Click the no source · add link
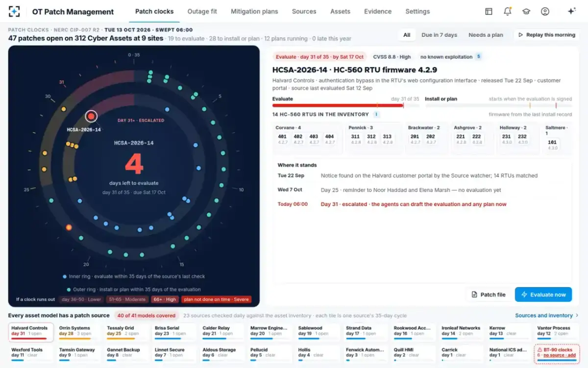Viewport: 588px width, 368px height. [x=560, y=355]
